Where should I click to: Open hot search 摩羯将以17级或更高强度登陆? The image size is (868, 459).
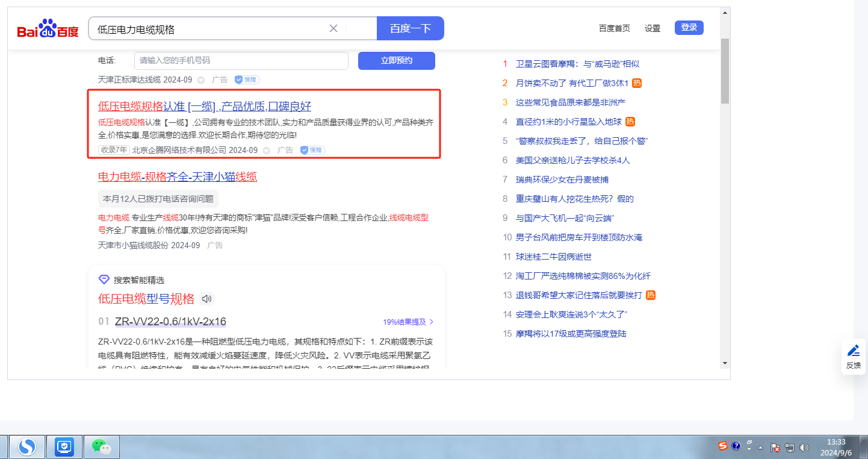tap(571, 334)
